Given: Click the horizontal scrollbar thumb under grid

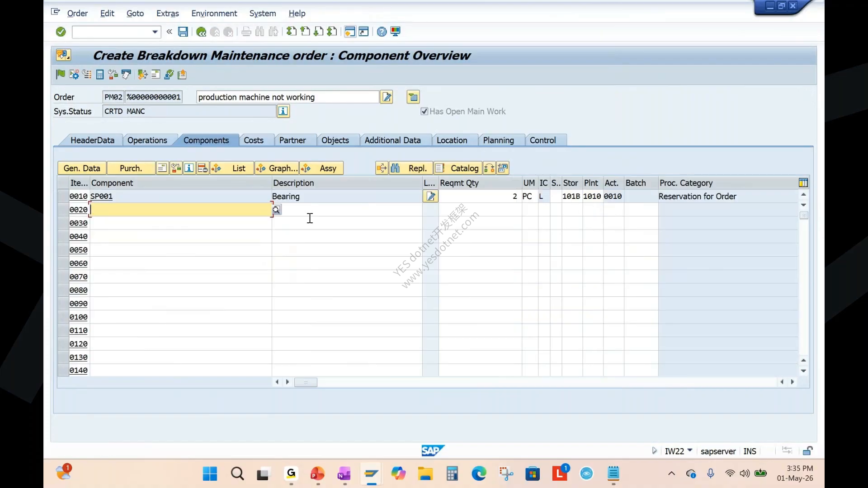Looking at the screenshot, I should pyautogui.click(x=306, y=382).
